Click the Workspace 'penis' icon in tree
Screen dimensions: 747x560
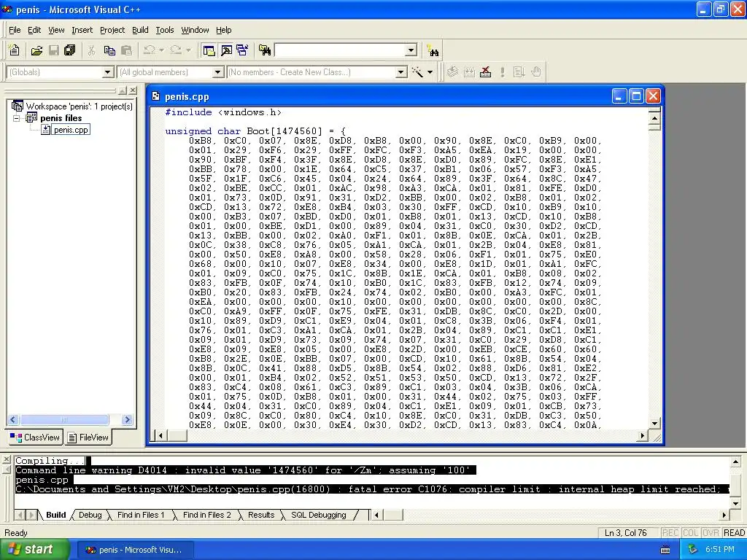(18, 106)
